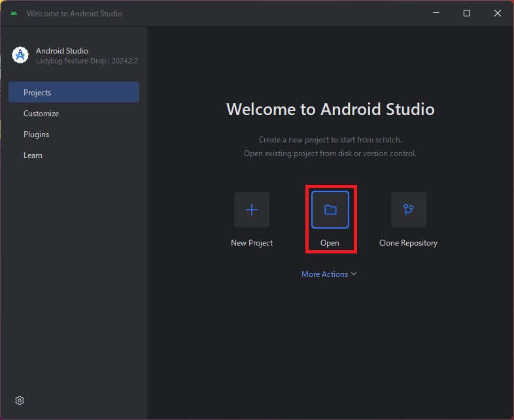The width and height of the screenshot is (514, 420).
Task: Click the Welcome to Android Studio heading
Action: 330,109
